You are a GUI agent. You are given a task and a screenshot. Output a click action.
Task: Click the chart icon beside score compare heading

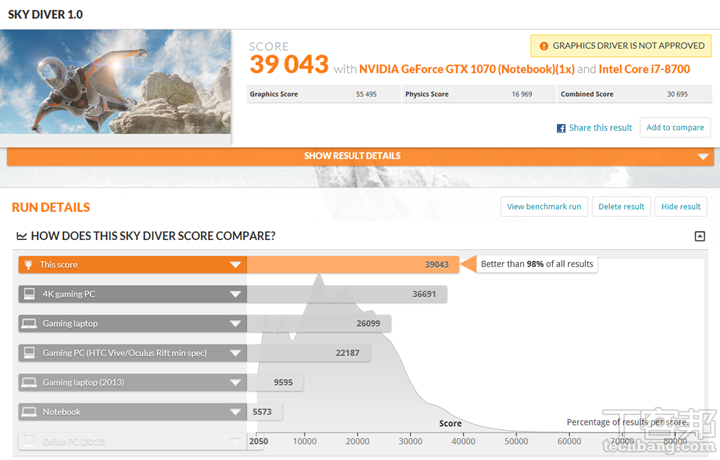point(21,236)
